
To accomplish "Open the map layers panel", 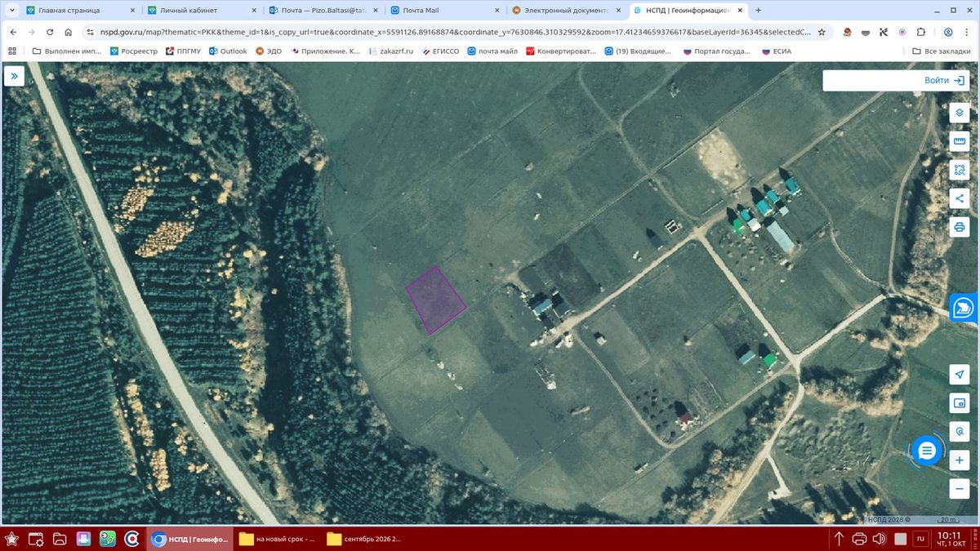I will click(x=960, y=113).
